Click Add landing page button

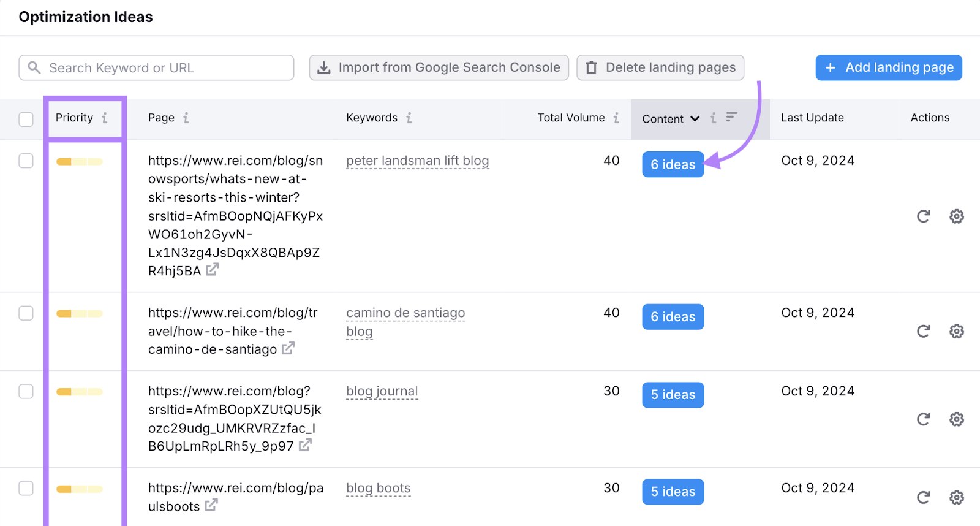click(x=888, y=67)
